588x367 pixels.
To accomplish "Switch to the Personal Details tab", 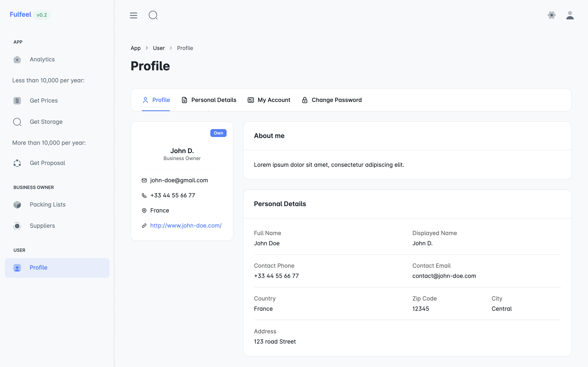I will [209, 100].
